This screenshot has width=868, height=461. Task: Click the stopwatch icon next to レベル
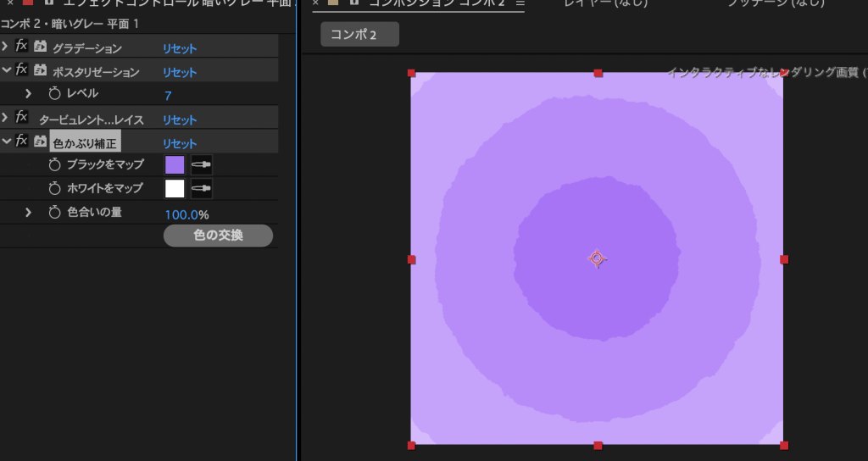pyautogui.click(x=55, y=93)
